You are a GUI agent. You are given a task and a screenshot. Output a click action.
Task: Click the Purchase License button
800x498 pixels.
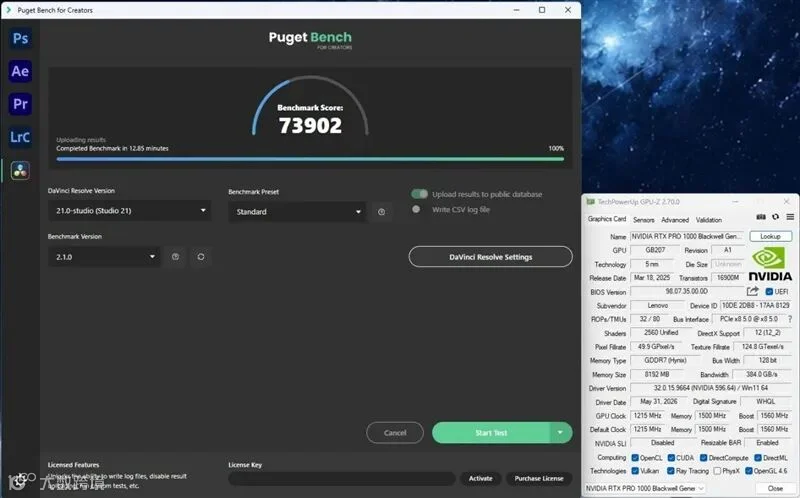(x=539, y=478)
